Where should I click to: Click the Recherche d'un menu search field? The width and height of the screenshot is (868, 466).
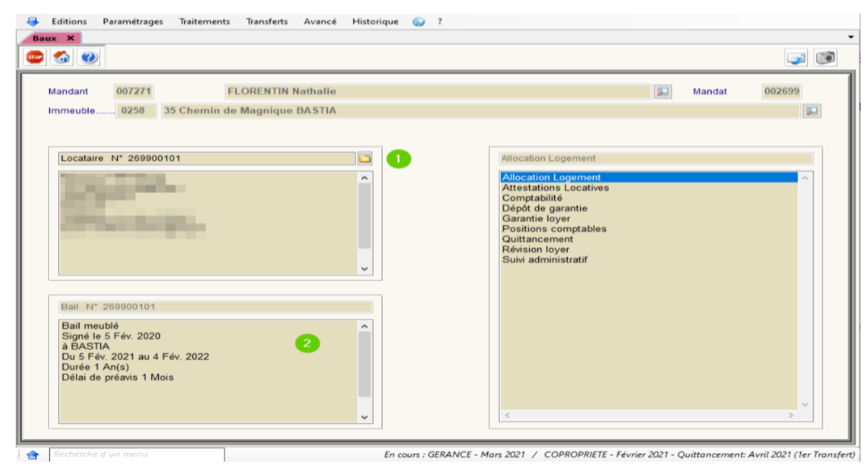(134, 454)
